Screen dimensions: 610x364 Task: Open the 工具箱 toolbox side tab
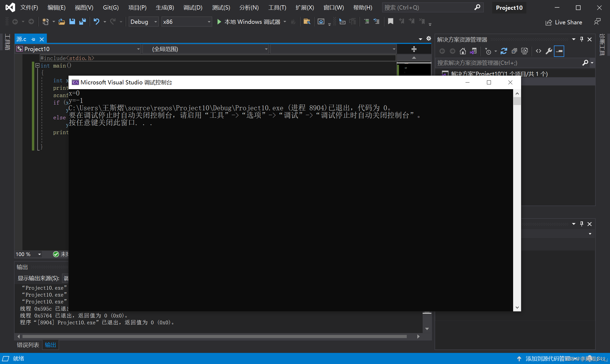[7, 42]
